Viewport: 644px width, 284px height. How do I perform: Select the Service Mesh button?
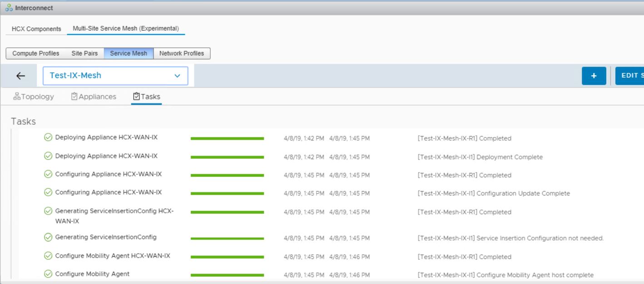pyautogui.click(x=129, y=53)
